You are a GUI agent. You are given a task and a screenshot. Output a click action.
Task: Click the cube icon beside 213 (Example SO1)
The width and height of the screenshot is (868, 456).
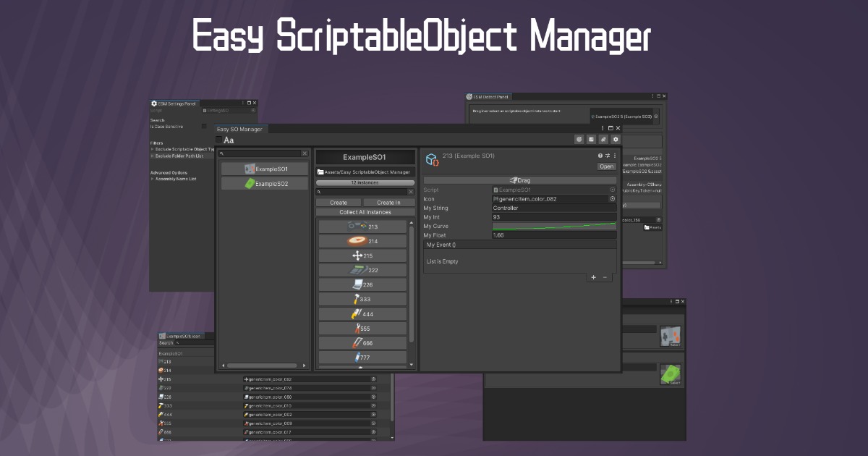(x=431, y=158)
